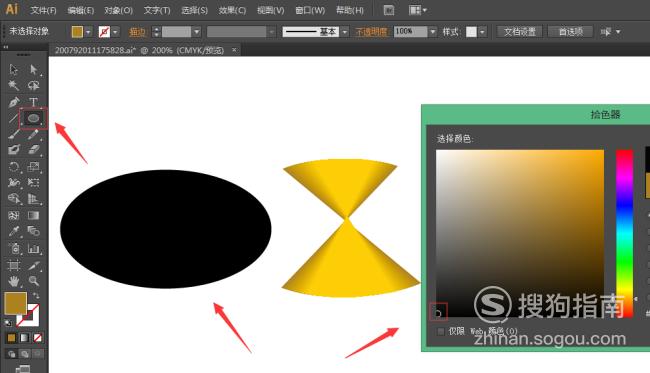Enable Draw Normal mode
Screen dimensions: 650x373
point(11,354)
